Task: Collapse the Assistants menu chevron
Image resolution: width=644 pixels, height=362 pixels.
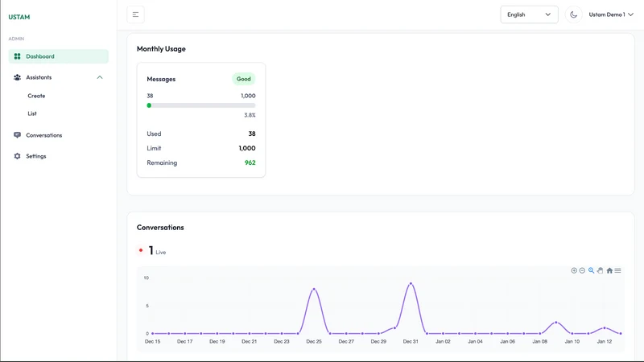Action: tap(100, 77)
